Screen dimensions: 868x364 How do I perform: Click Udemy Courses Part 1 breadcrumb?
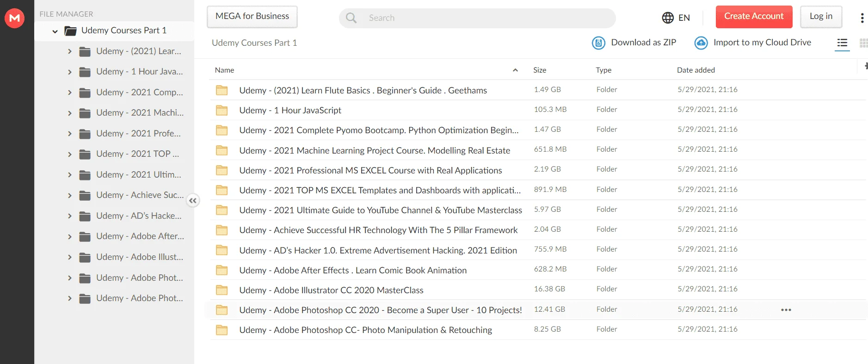pyautogui.click(x=254, y=43)
